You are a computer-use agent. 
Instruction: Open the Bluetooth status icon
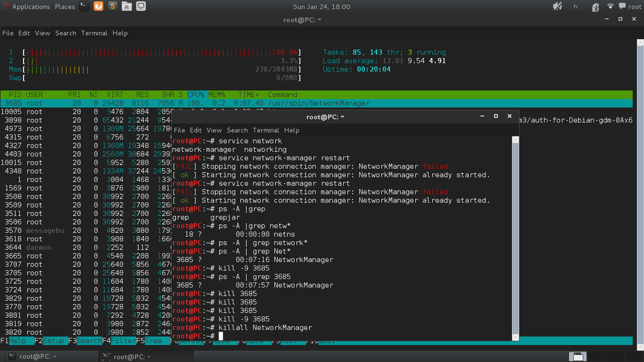pos(595,7)
